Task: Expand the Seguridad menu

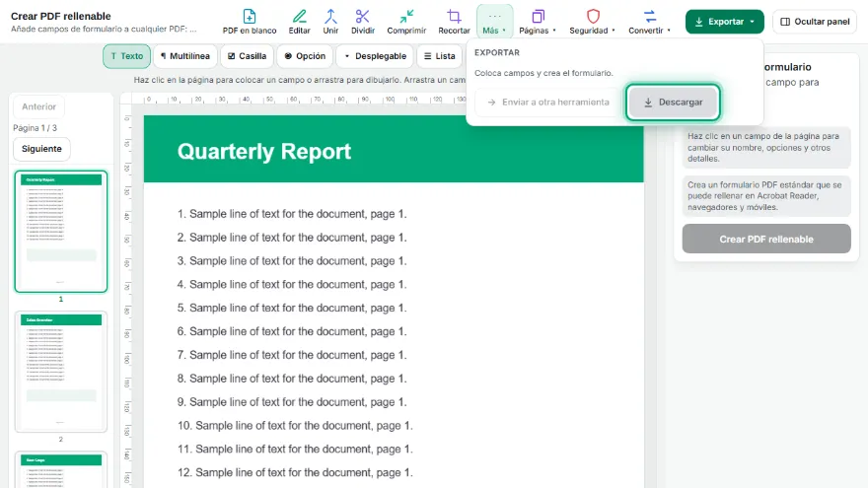Action: tap(593, 22)
